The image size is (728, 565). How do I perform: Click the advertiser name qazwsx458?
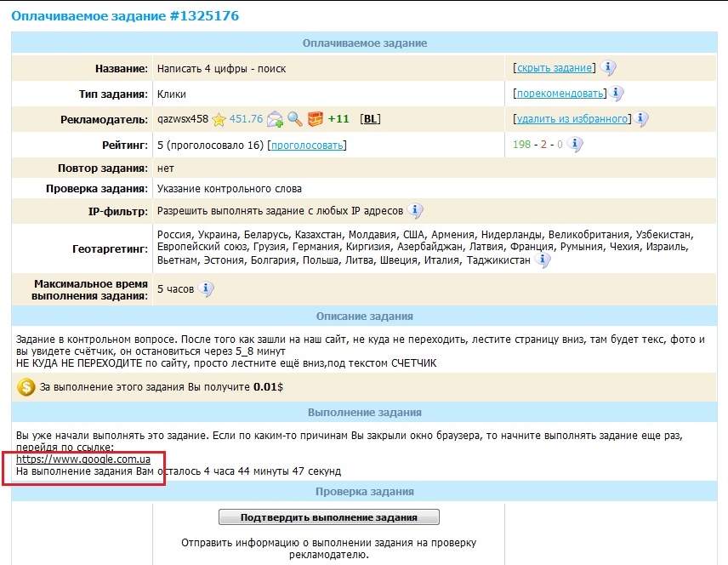183,119
